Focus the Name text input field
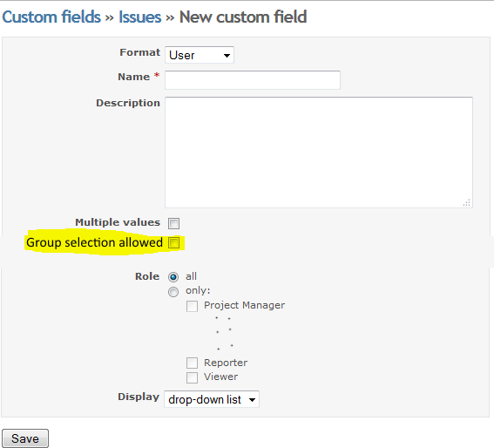 click(x=253, y=80)
